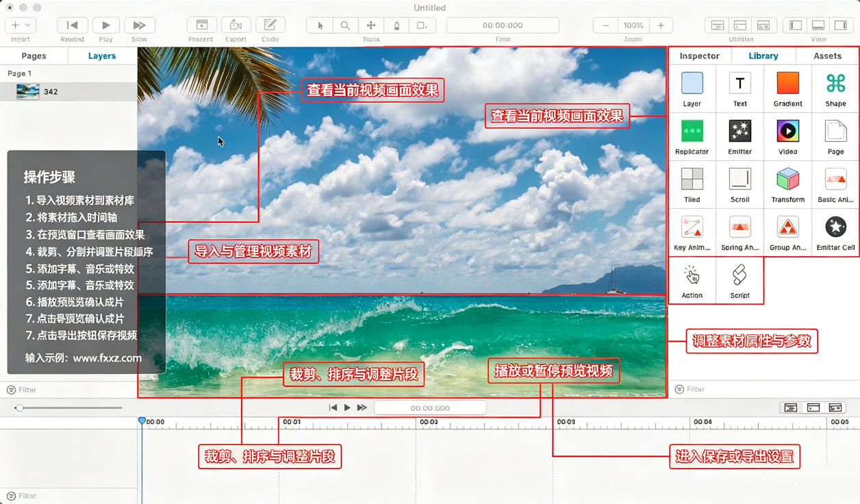Select the Basic Animation library item
The height and width of the screenshot is (504, 860).
[x=835, y=185]
